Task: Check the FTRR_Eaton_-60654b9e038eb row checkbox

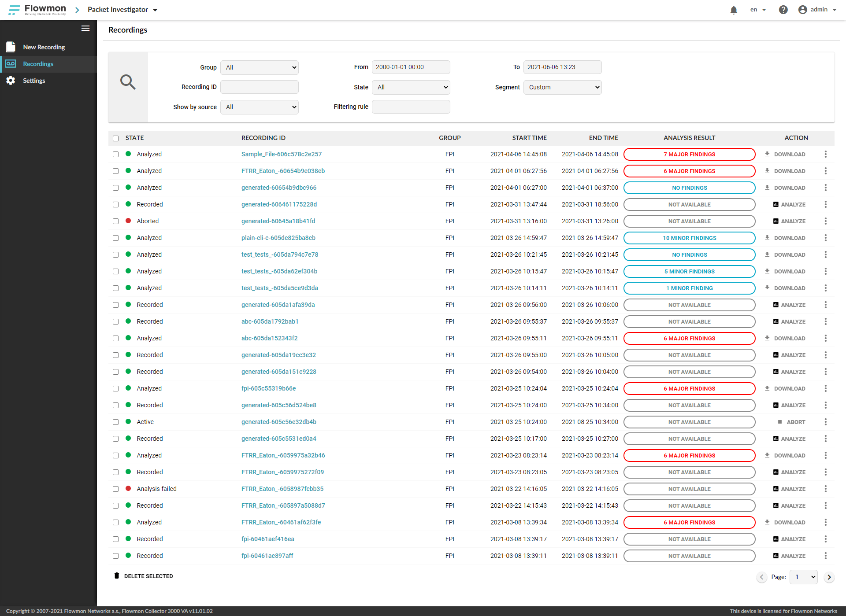Action: pyautogui.click(x=115, y=171)
